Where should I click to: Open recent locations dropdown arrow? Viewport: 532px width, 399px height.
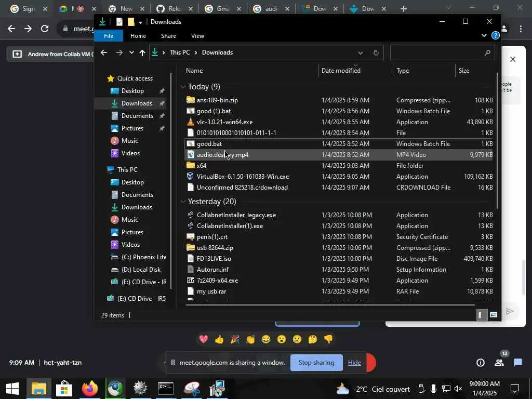[131, 52]
